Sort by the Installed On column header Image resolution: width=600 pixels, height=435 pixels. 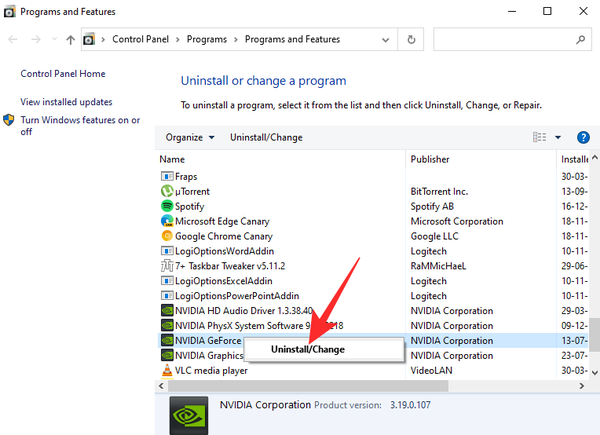point(574,159)
